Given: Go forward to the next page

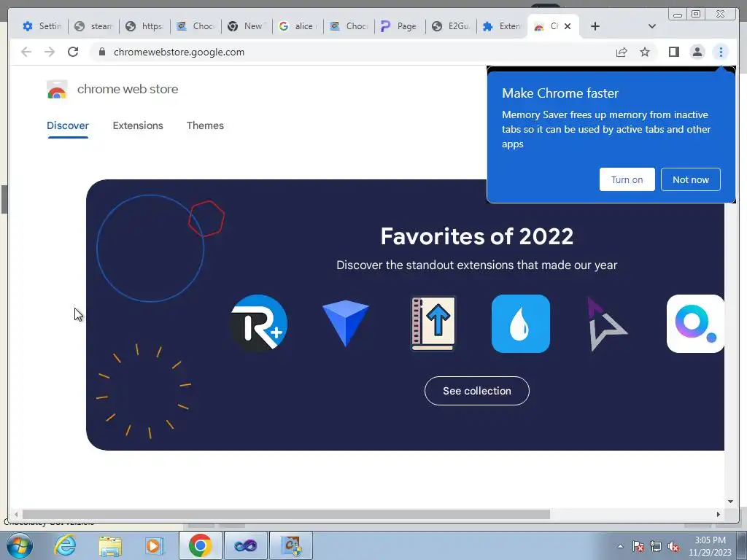Looking at the screenshot, I should tap(50, 52).
